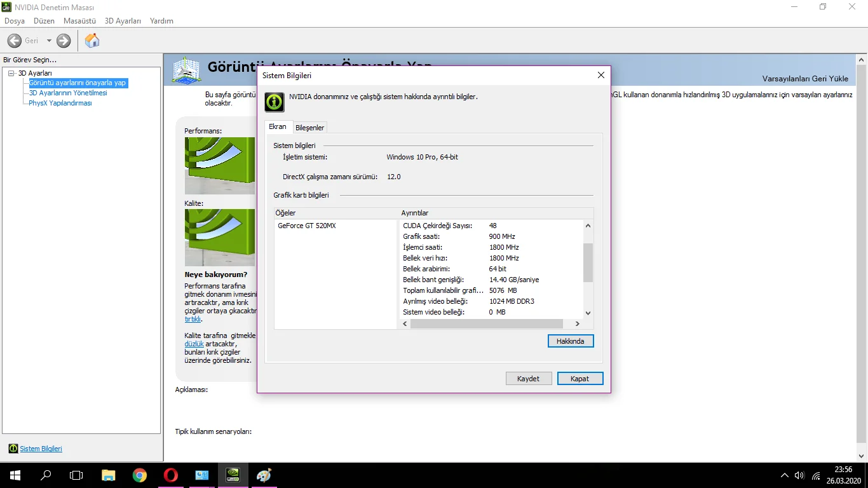Click the vertical scrollbar thumb in details
The height and width of the screenshot is (488, 868).
click(x=588, y=262)
